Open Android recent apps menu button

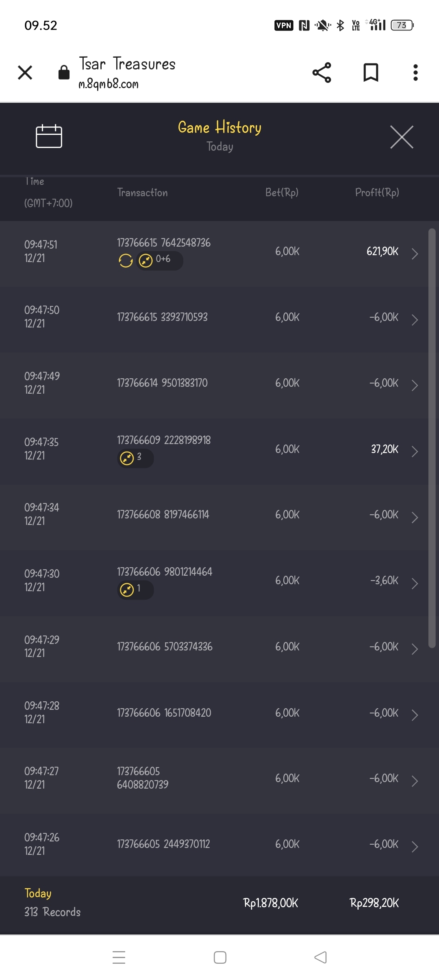coord(119,957)
